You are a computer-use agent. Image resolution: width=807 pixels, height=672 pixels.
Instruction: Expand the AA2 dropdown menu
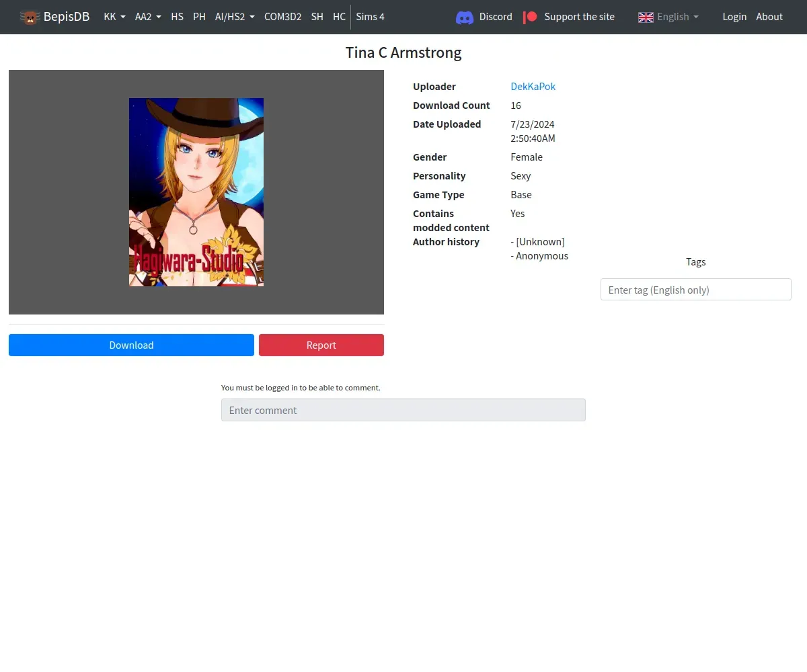(148, 17)
